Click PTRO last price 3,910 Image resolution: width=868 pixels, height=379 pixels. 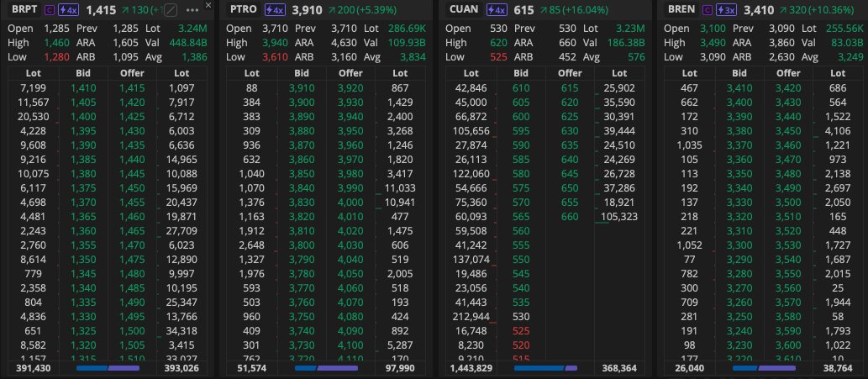[308, 10]
